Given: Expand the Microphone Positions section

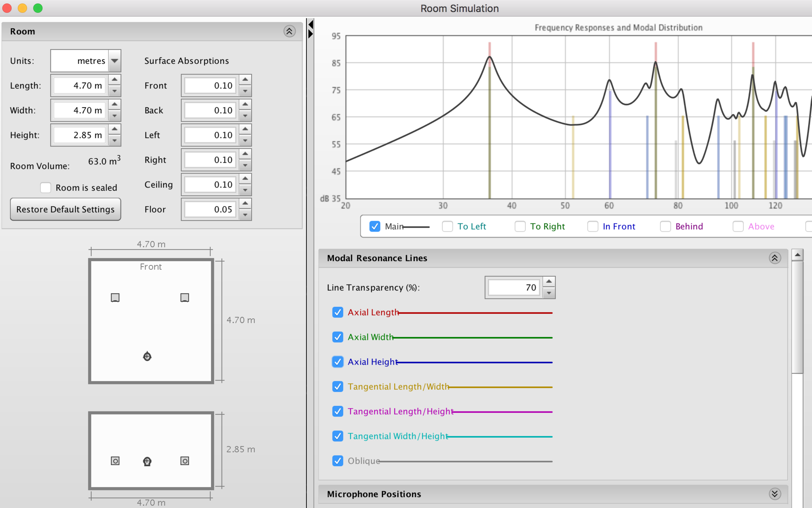Looking at the screenshot, I should 774,494.
